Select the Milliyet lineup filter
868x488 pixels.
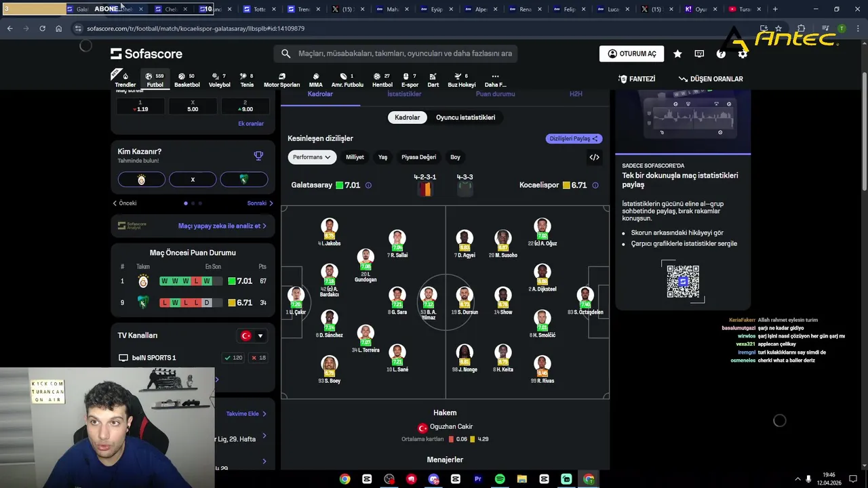[355, 157]
